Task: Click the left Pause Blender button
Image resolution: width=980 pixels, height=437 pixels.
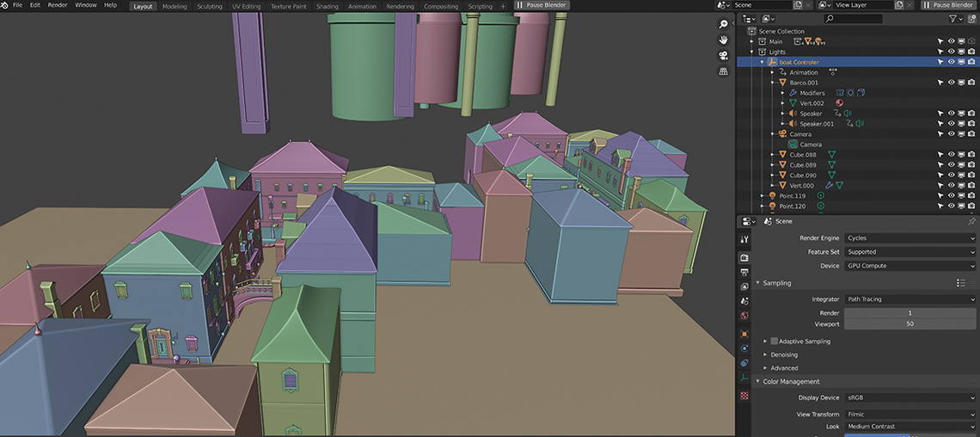Action: coord(541,5)
